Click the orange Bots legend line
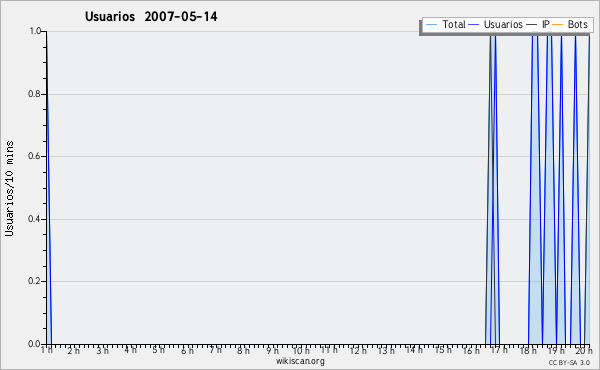 558,25
